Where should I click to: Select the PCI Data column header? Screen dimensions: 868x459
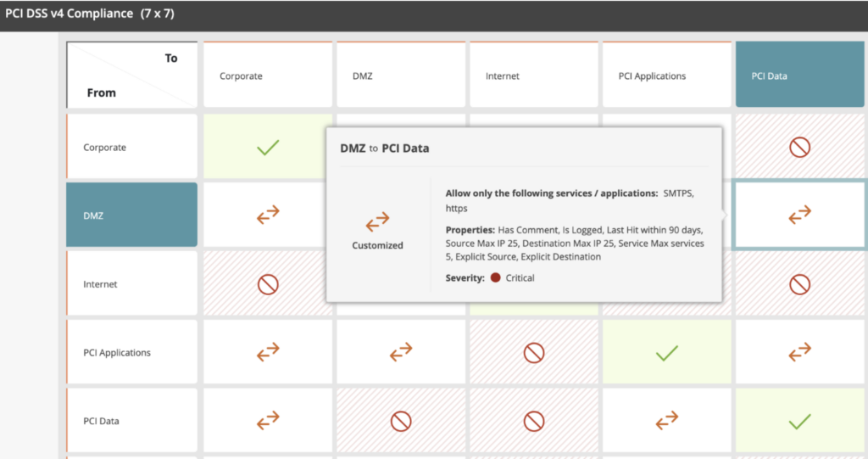799,76
